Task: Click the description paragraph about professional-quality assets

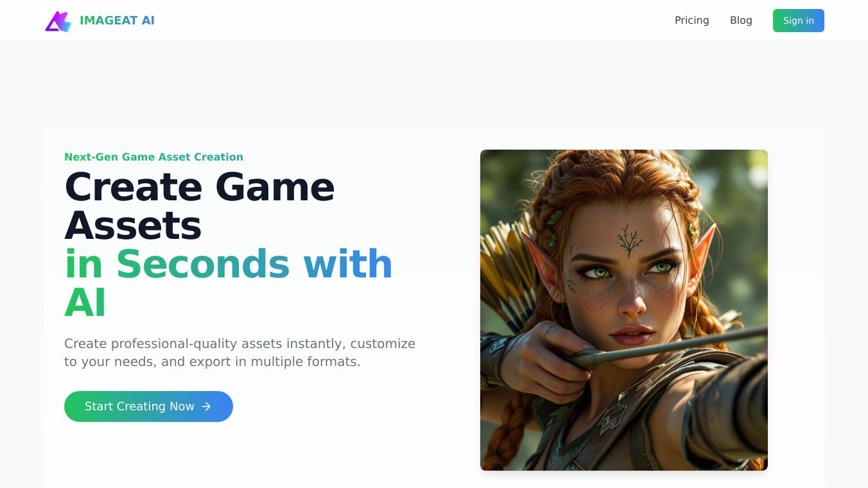Action: coord(239,353)
